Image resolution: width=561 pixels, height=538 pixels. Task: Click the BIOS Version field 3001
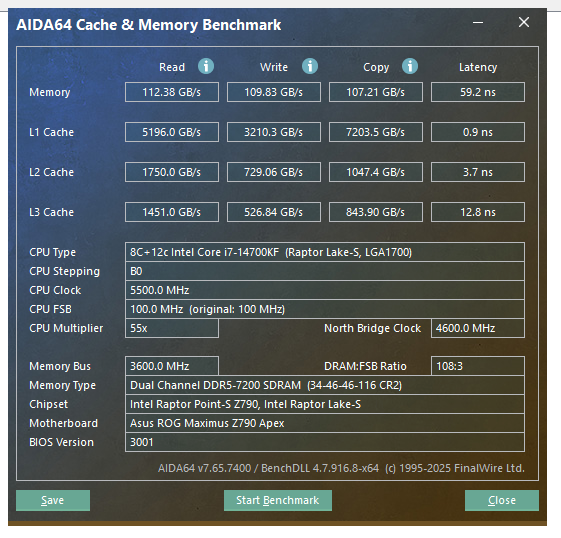[x=325, y=442]
